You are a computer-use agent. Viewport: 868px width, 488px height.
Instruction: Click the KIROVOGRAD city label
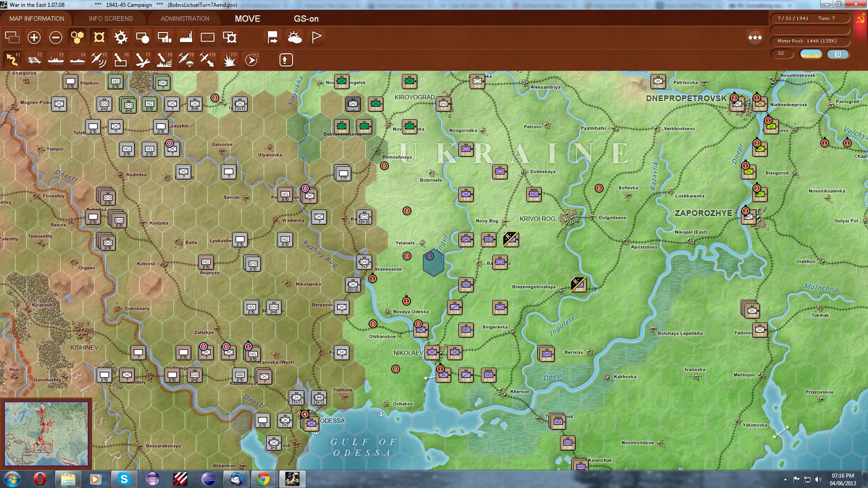click(x=414, y=97)
